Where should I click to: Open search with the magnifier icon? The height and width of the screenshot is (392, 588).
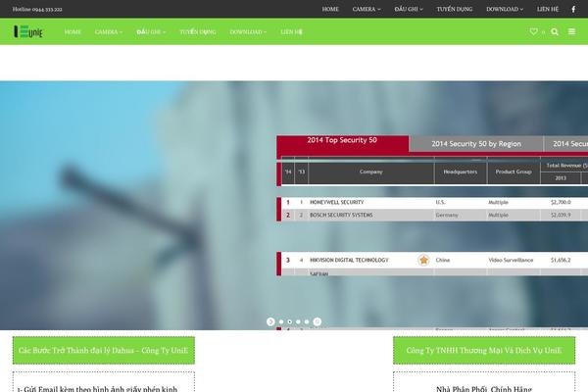[555, 32]
